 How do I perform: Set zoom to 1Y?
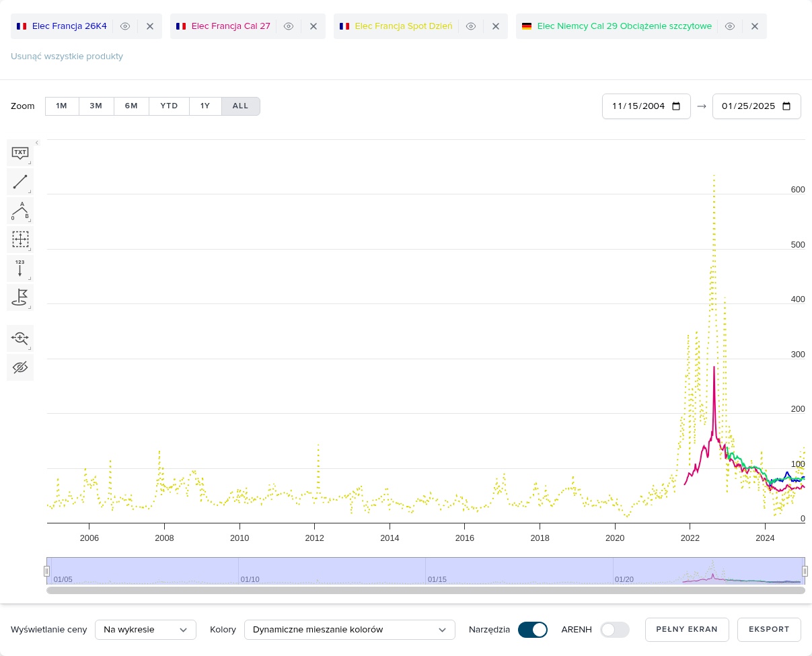coord(205,106)
